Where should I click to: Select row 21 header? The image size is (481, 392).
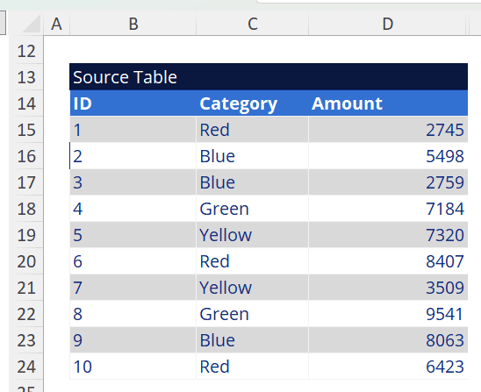click(x=26, y=288)
